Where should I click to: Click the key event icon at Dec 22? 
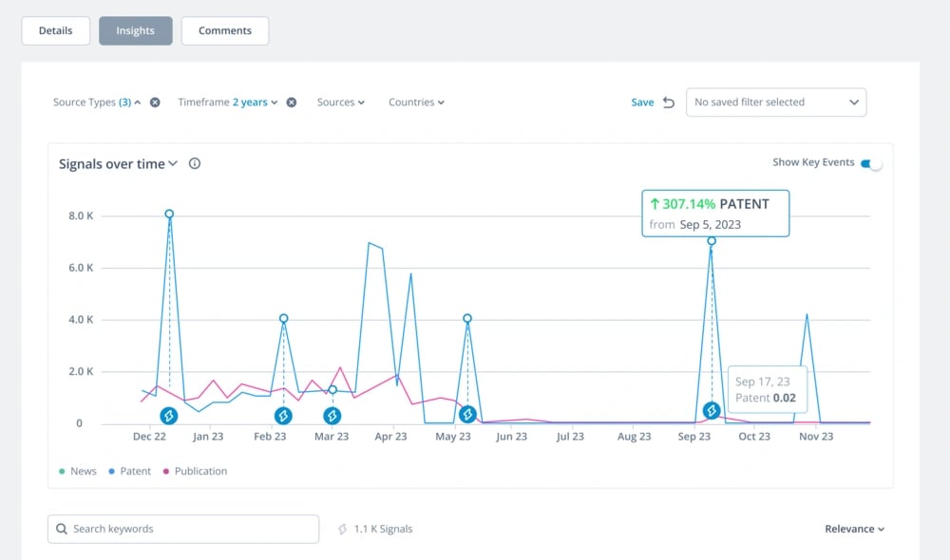(x=169, y=416)
